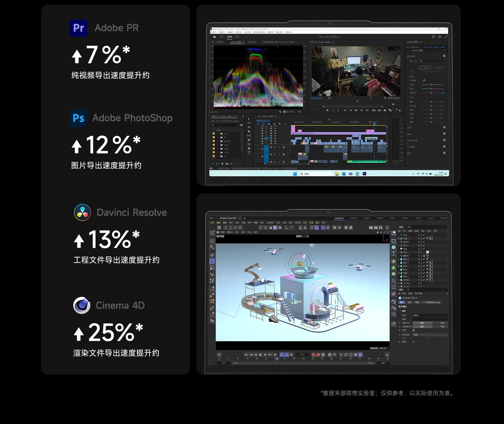Select the Ripple Edit tool in Premiere
The image size is (504, 424).
249,127
